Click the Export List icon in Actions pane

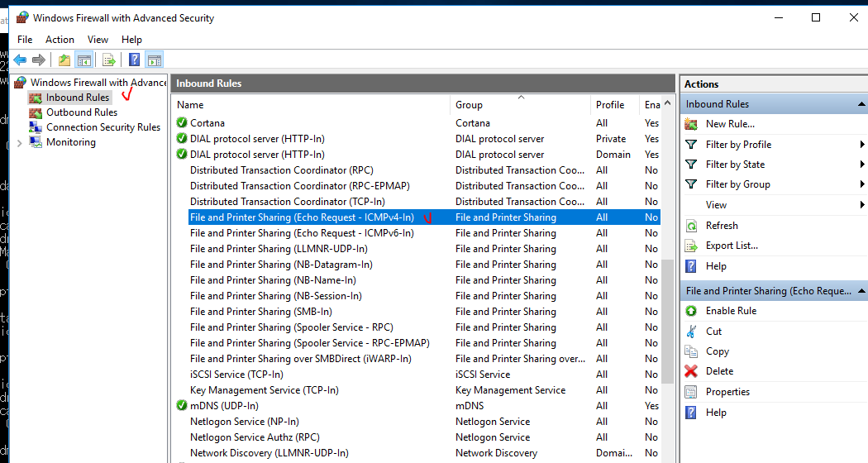click(x=691, y=246)
